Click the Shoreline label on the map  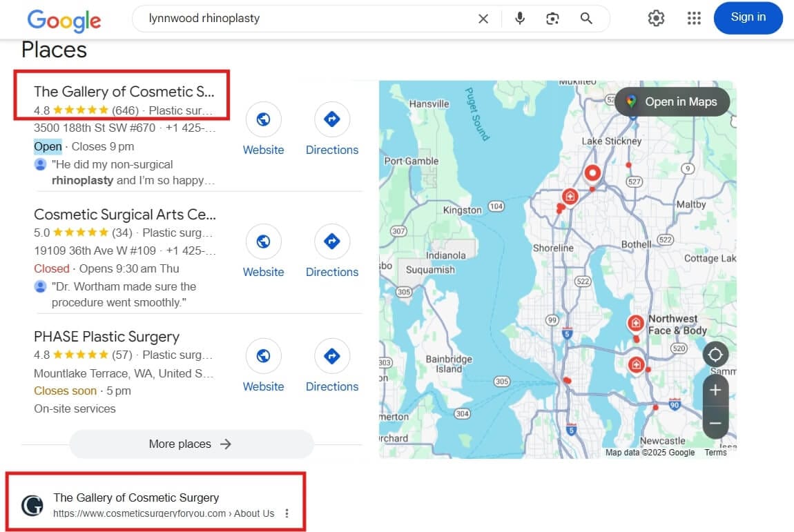[x=553, y=248]
